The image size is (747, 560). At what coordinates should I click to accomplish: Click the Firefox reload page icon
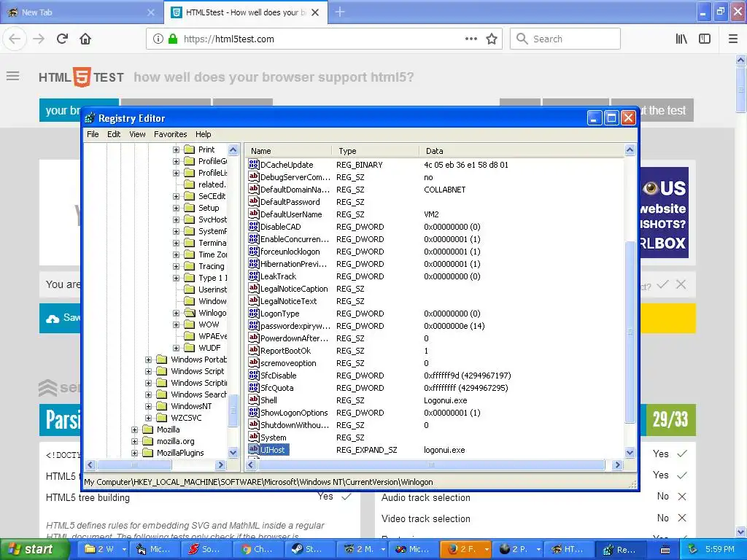click(62, 39)
